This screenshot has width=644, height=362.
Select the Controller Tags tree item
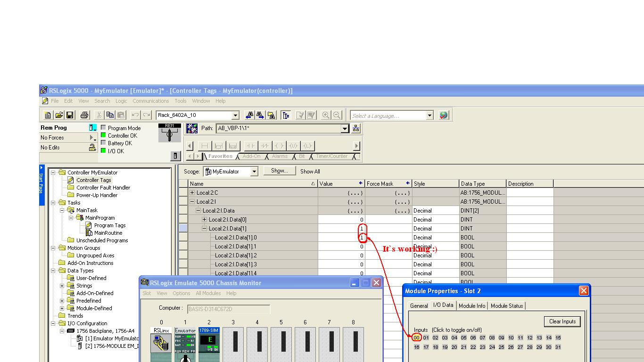coord(94,180)
